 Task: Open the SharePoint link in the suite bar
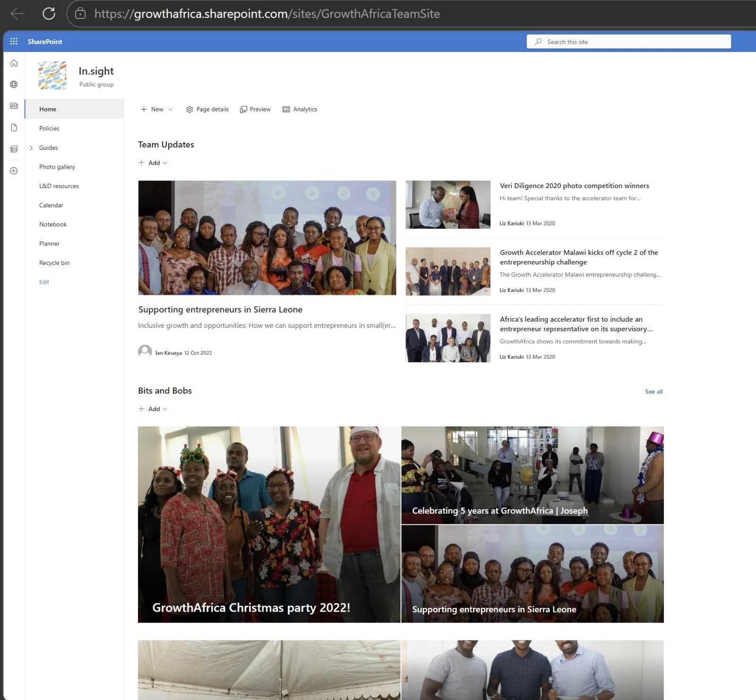[x=45, y=42]
